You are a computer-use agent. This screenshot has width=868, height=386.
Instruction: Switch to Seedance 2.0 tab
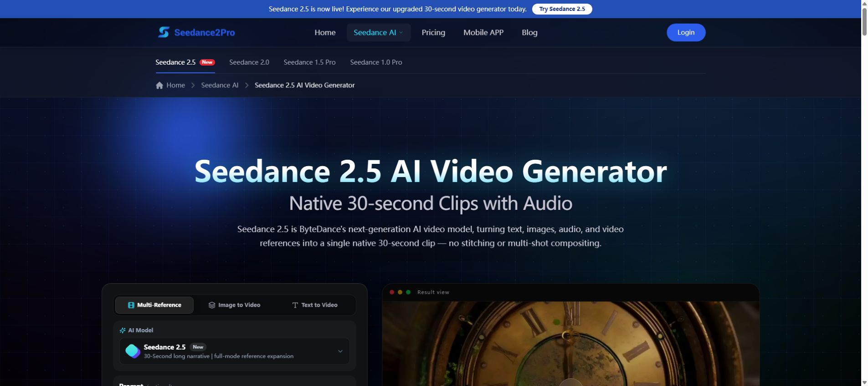point(249,62)
